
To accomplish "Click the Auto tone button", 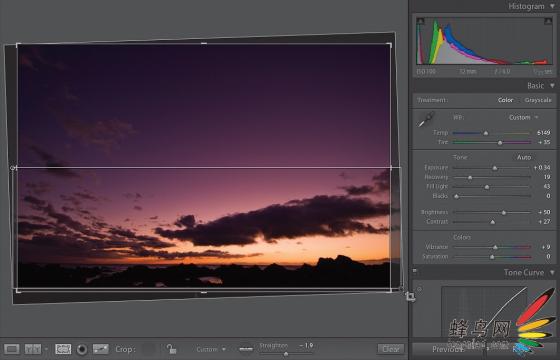I will [524, 157].
